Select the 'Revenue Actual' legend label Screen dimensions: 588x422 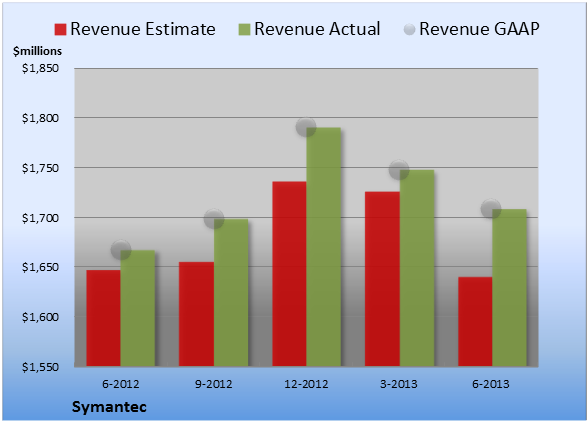(317, 29)
